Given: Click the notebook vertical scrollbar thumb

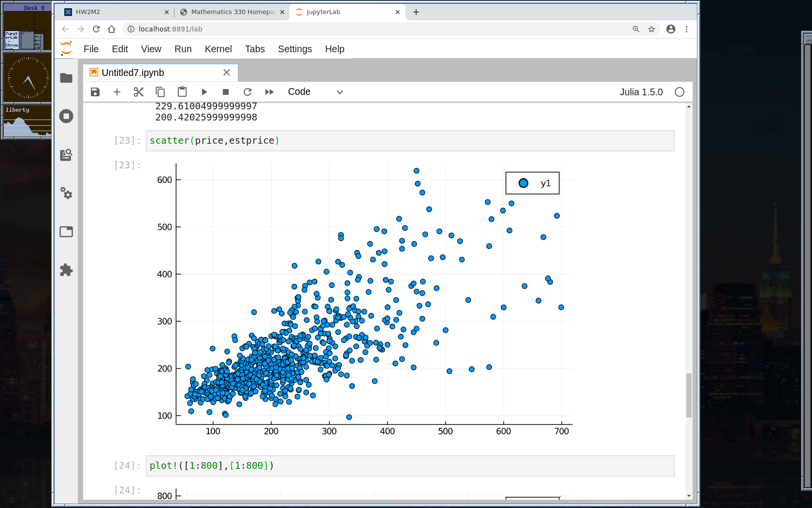Looking at the screenshot, I should 689,395.
